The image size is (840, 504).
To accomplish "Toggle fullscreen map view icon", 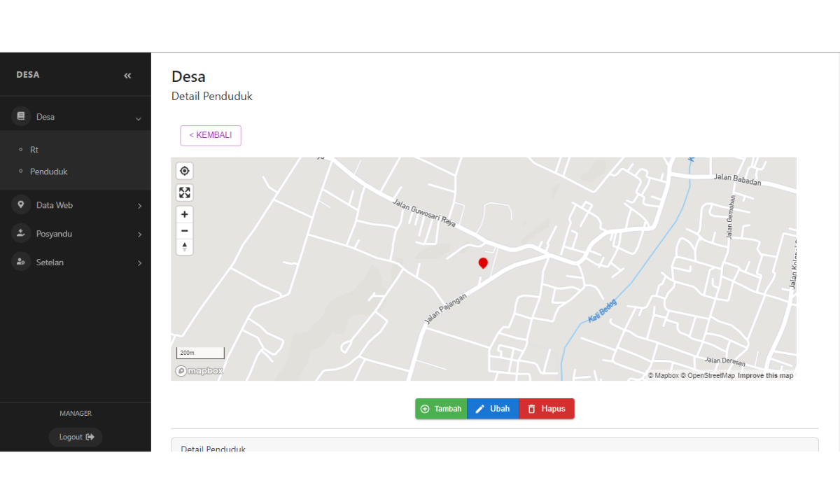I will [x=185, y=192].
